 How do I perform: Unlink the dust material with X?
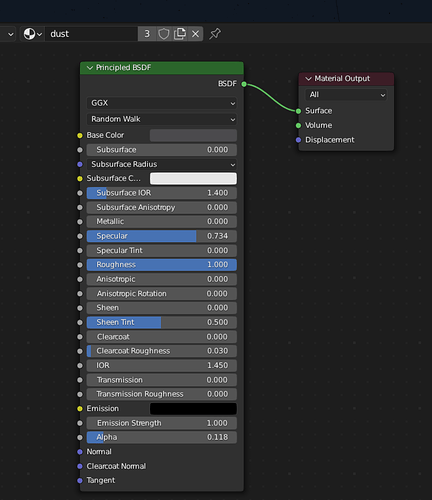196,34
